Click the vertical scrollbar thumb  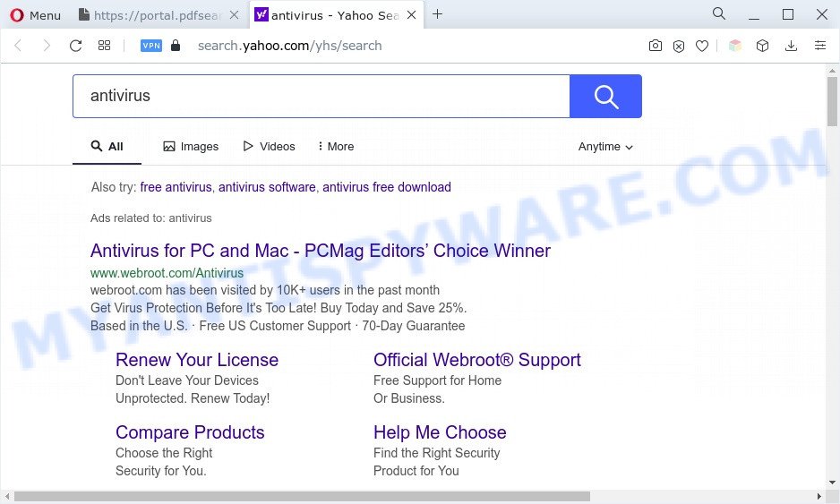coord(831,102)
